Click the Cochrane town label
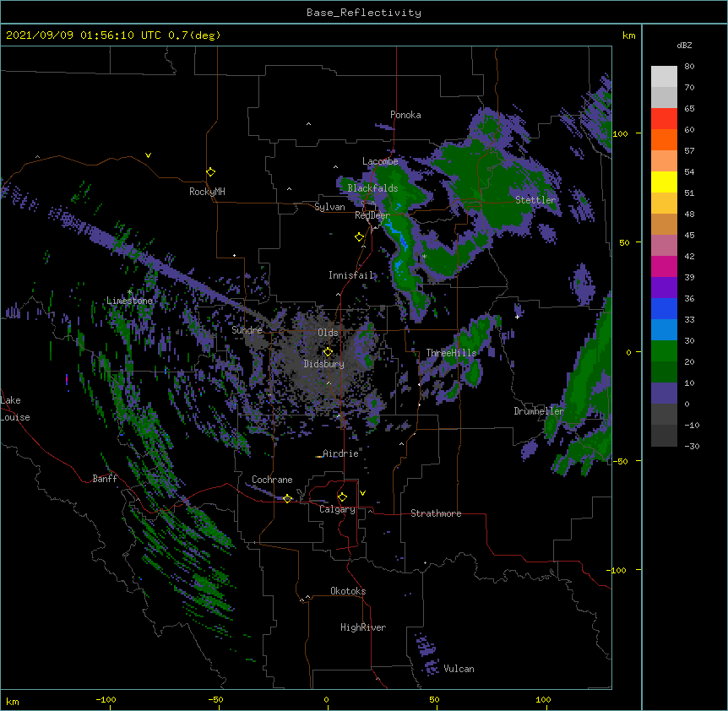 click(272, 480)
